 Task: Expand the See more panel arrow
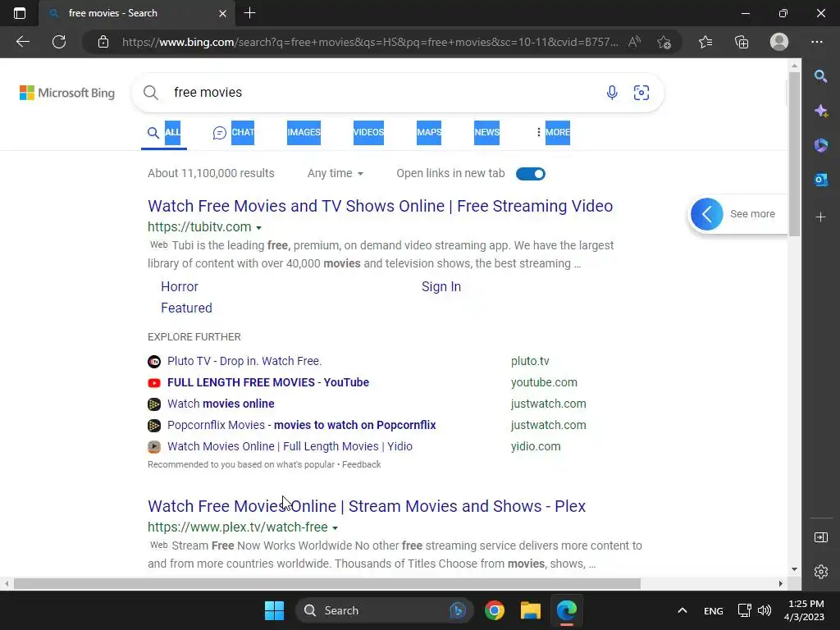click(x=706, y=214)
